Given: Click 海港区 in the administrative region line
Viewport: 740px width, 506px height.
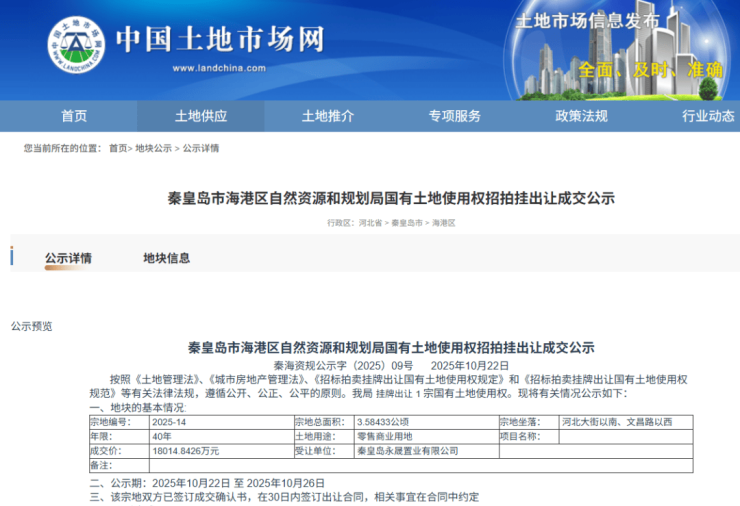Looking at the screenshot, I should click(443, 223).
